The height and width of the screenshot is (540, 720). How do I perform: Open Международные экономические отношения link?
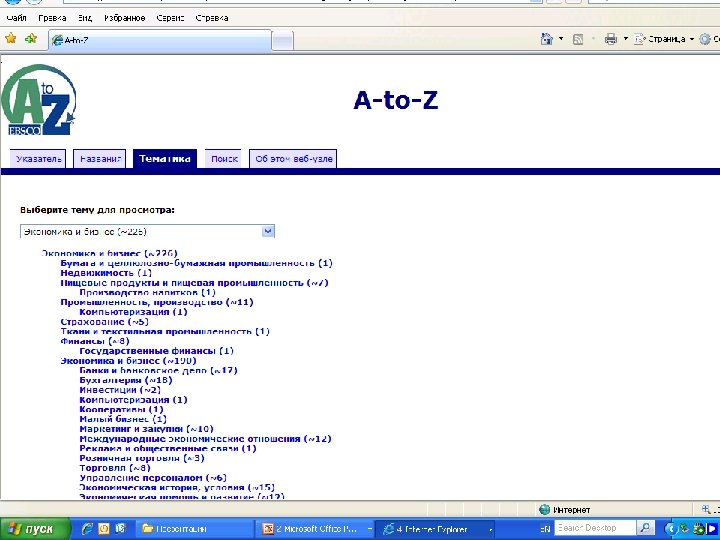coord(205,439)
